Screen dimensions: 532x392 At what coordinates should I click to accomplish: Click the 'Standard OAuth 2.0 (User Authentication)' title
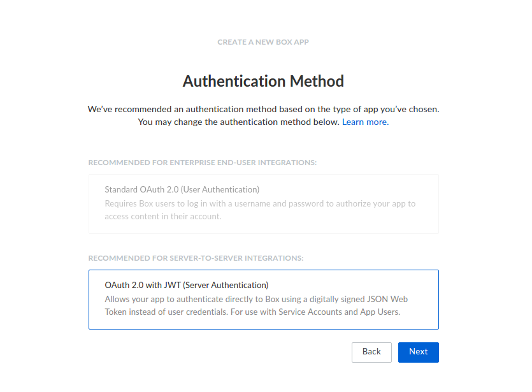[x=182, y=190]
